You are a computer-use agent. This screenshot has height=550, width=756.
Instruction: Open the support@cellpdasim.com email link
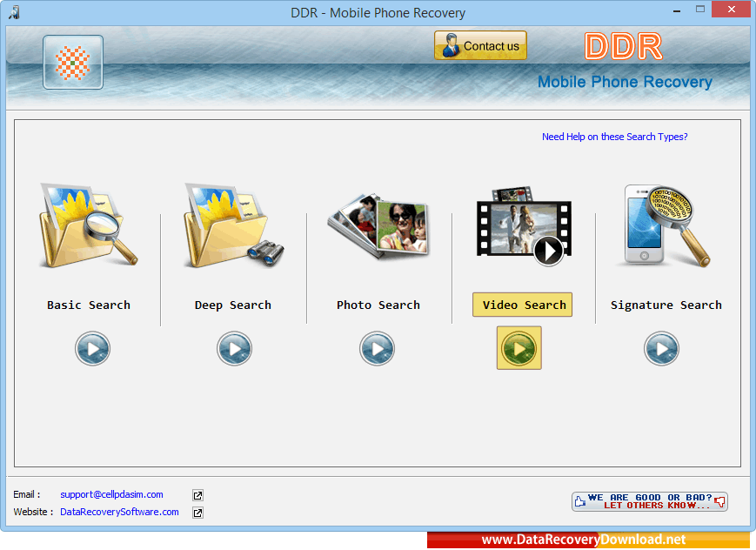pos(111,494)
